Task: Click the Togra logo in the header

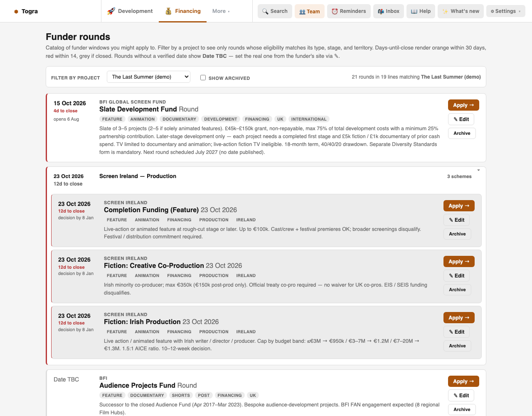Action: (x=26, y=11)
